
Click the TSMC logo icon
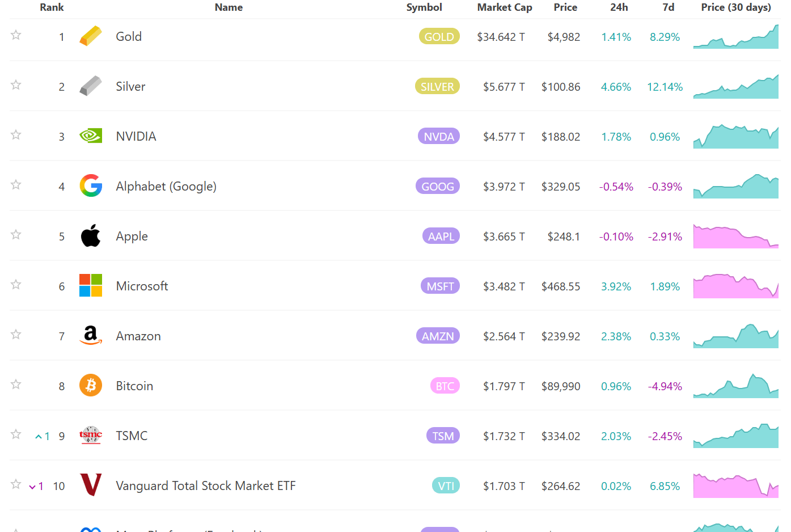point(91,436)
